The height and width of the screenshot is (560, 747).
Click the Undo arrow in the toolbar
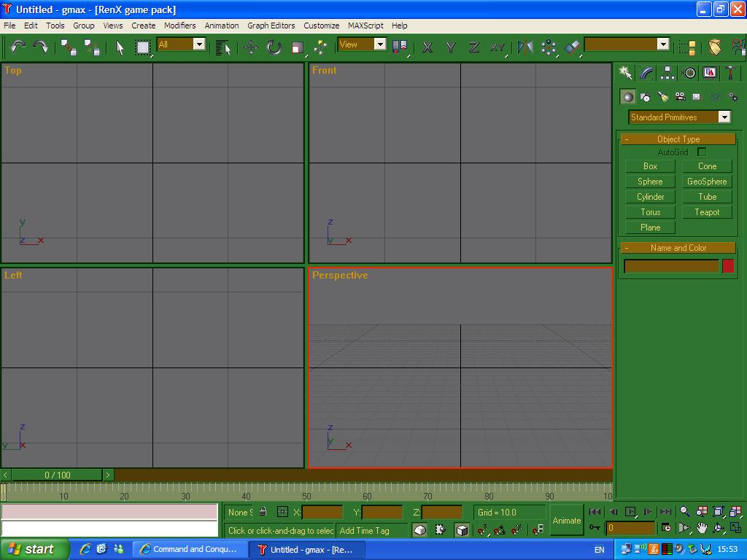pos(18,47)
